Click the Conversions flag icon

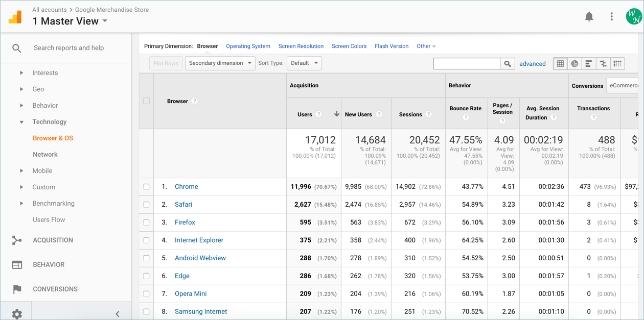click(x=17, y=289)
